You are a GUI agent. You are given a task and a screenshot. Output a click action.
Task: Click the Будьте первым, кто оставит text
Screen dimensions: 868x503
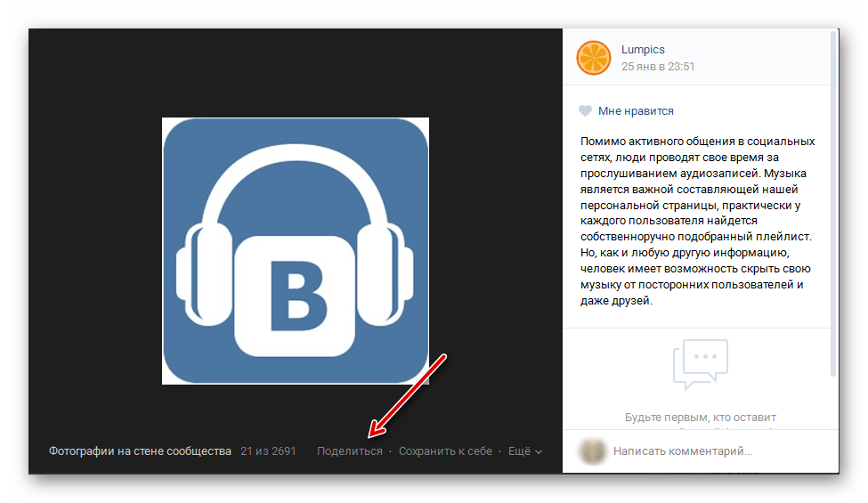pyautogui.click(x=701, y=418)
